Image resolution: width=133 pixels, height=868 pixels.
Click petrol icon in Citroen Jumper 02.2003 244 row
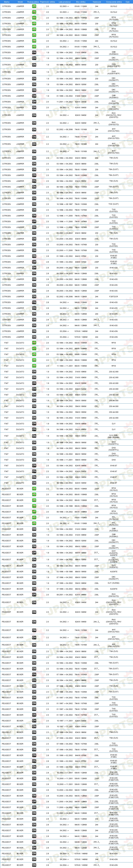tap(34, 6)
